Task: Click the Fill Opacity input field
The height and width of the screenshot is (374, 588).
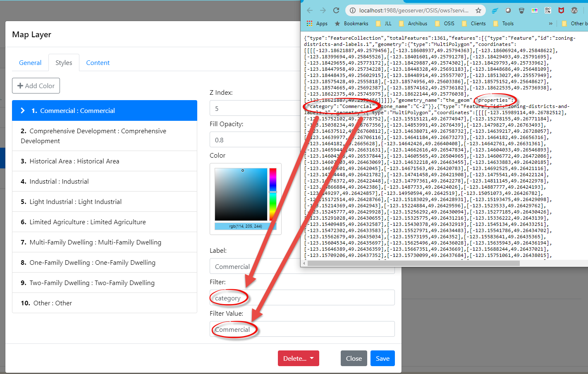Action: 255,140
